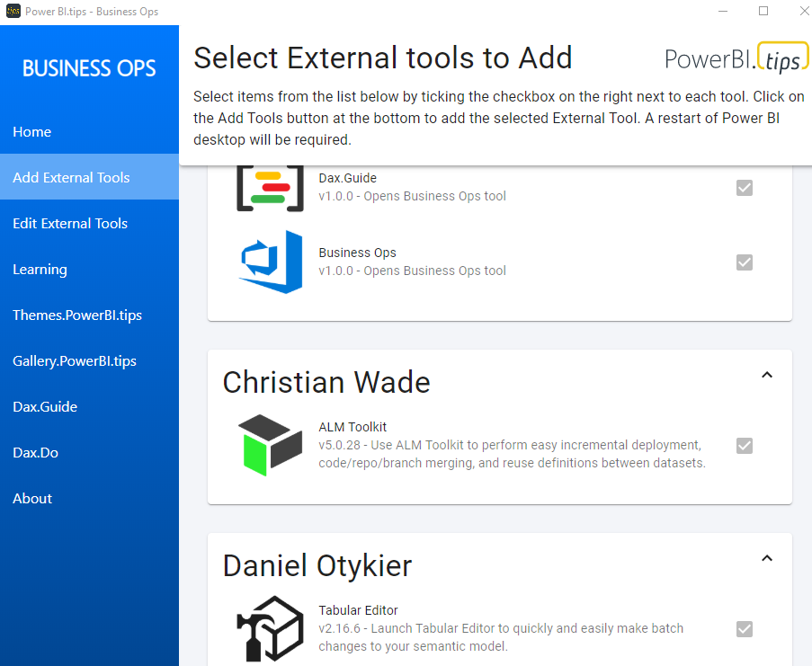The image size is (812, 666).
Task: Toggle the Tabular Editor checkbox
Action: (745, 629)
